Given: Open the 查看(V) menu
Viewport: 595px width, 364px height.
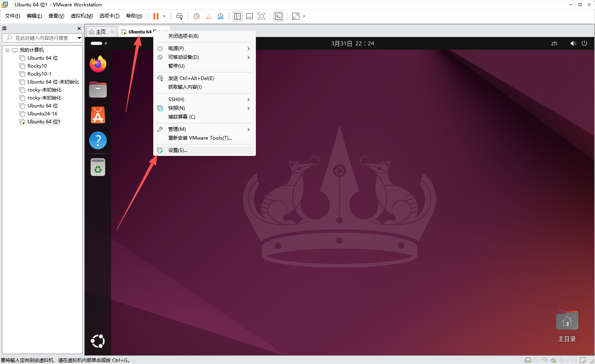Looking at the screenshot, I should [56, 16].
